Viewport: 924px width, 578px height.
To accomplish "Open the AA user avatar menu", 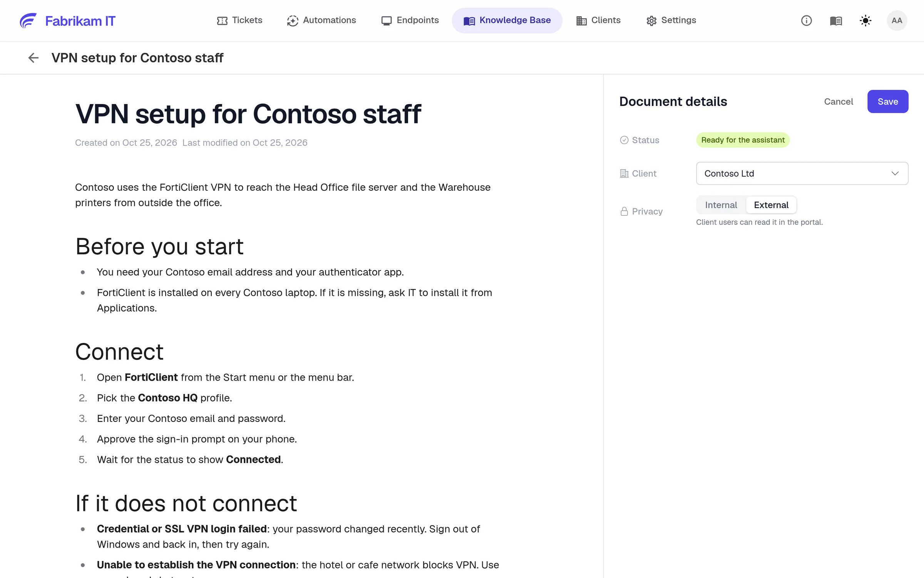I will [x=897, y=20].
